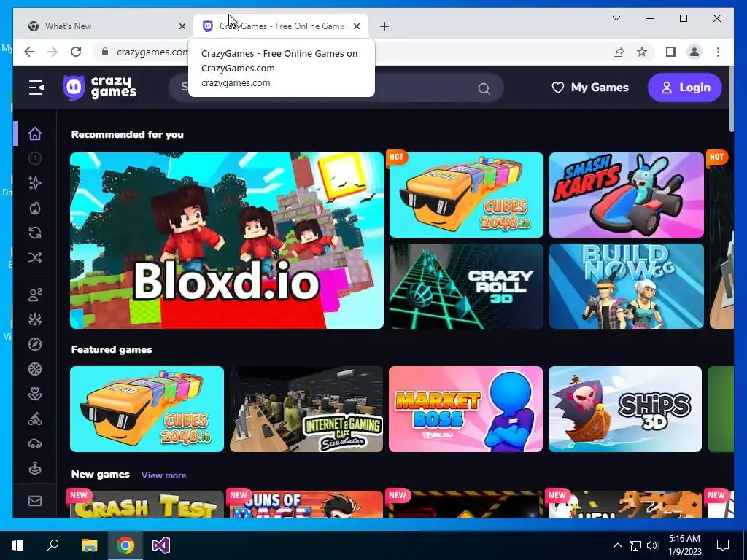The height and width of the screenshot is (560, 747).
Task: Open the Guns of Rage new game
Action: pos(305,504)
